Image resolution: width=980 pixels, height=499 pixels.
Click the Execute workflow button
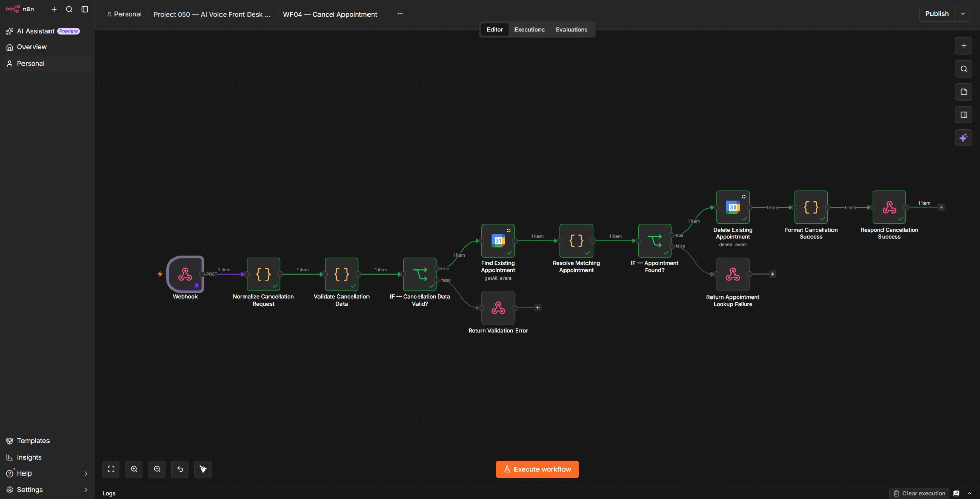coord(537,469)
